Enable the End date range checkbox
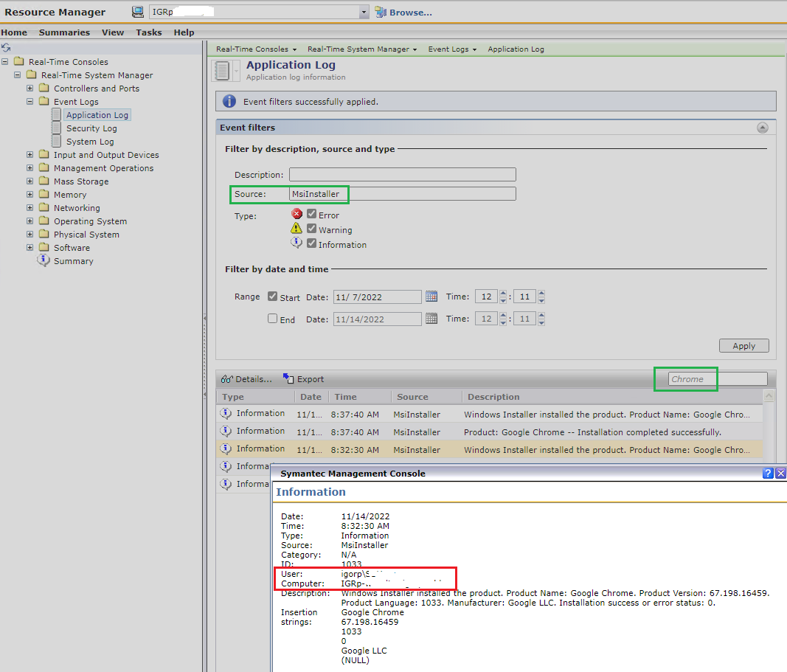This screenshot has width=787, height=672. (272, 318)
